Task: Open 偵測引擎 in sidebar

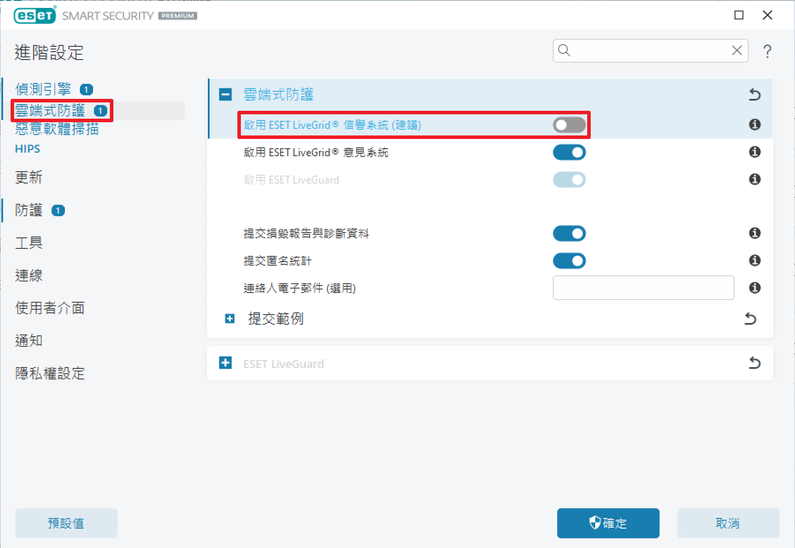Action: [43, 89]
